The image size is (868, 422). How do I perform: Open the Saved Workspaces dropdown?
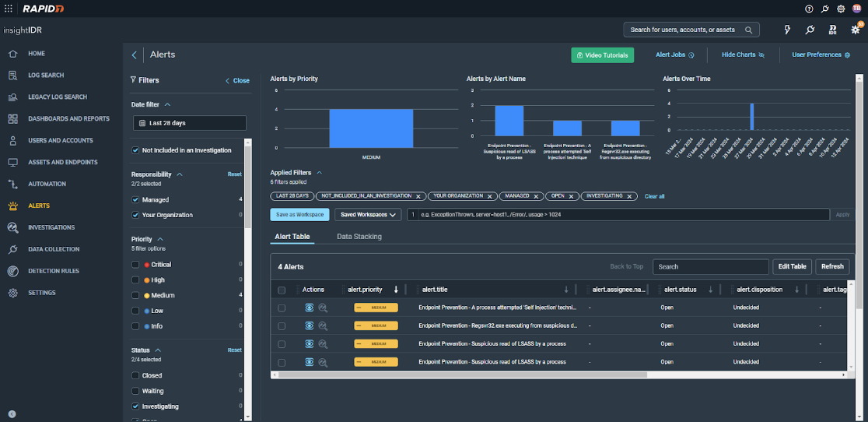[x=368, y=214]
